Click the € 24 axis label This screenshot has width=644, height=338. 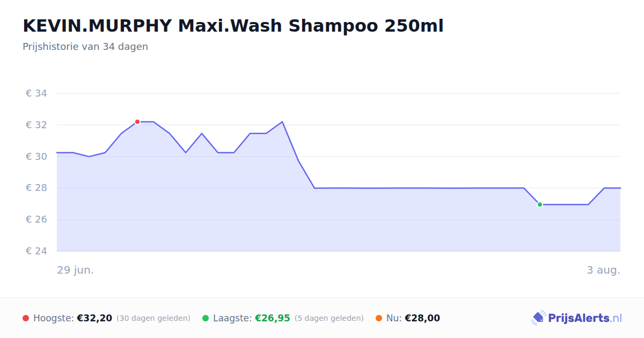(x=36, y=251)
